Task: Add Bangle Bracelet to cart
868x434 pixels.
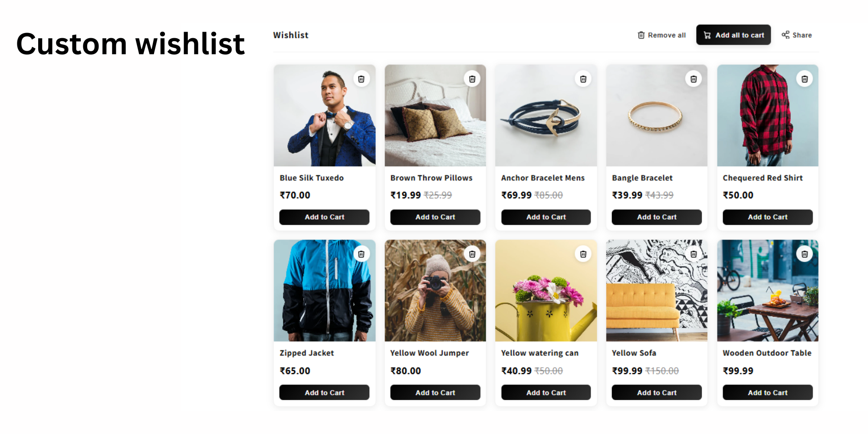Action: [x=656, y=217]
